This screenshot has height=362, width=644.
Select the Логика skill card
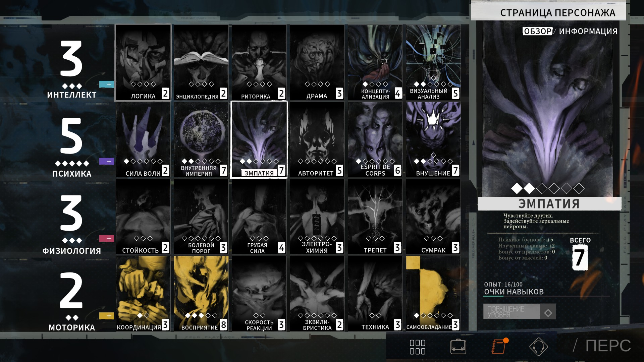[143, 62]
